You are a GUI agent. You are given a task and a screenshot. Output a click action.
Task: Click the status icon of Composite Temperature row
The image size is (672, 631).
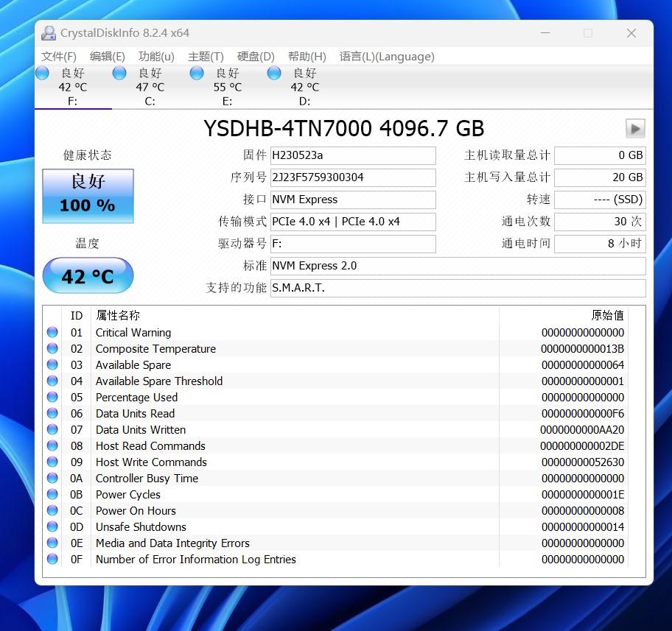coord(52,348)
